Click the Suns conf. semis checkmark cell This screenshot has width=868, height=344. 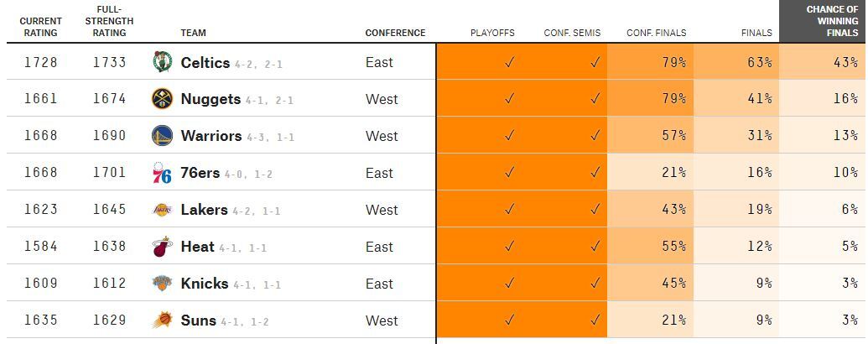(x=595, y=321)
